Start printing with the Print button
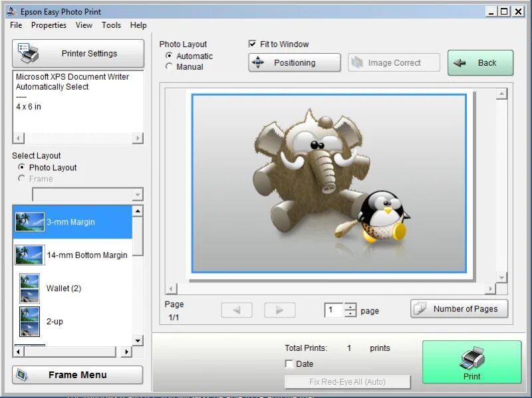 pyautogui.click(x=471, y=361)
